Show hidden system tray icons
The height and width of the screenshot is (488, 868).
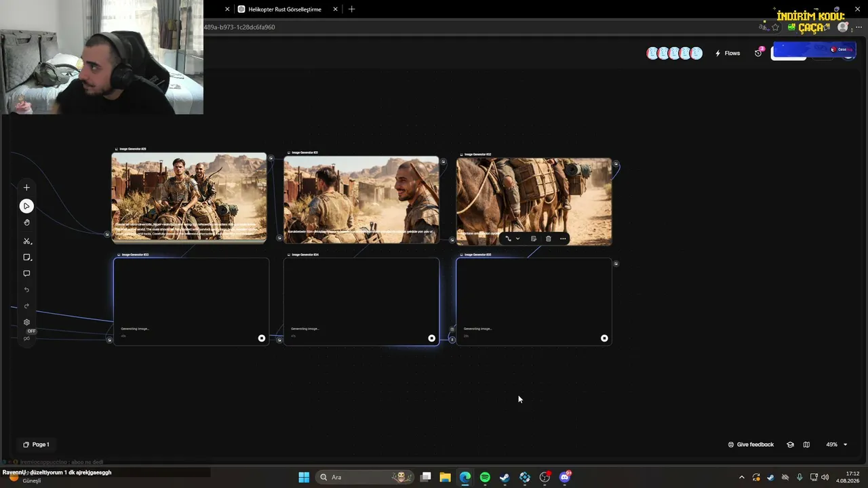pos(741,477)
